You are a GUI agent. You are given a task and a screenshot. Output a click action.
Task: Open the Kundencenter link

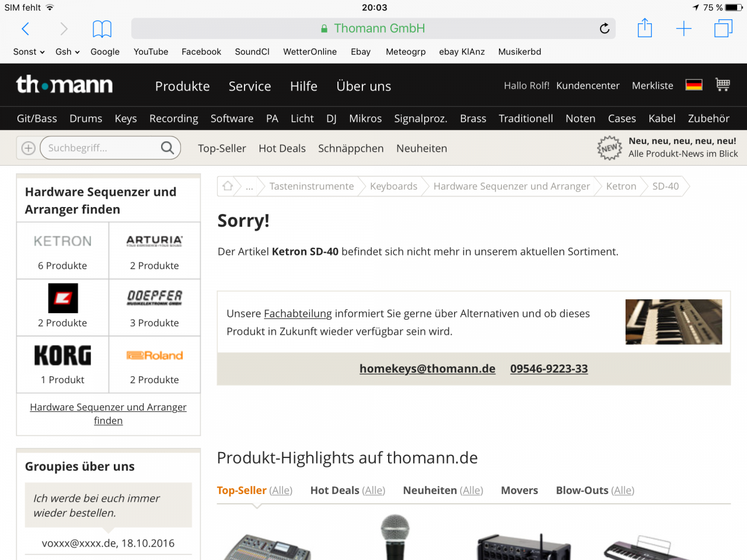588,86
